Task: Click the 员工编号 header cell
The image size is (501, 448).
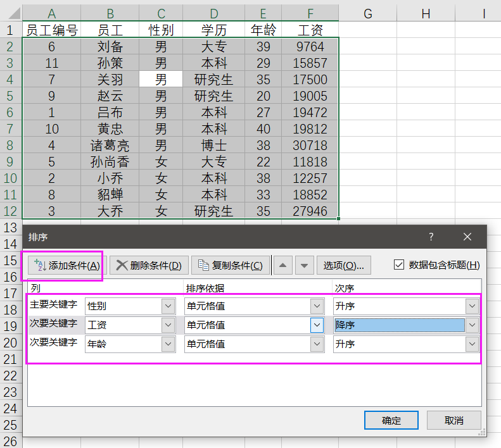Action: (51, 30)
